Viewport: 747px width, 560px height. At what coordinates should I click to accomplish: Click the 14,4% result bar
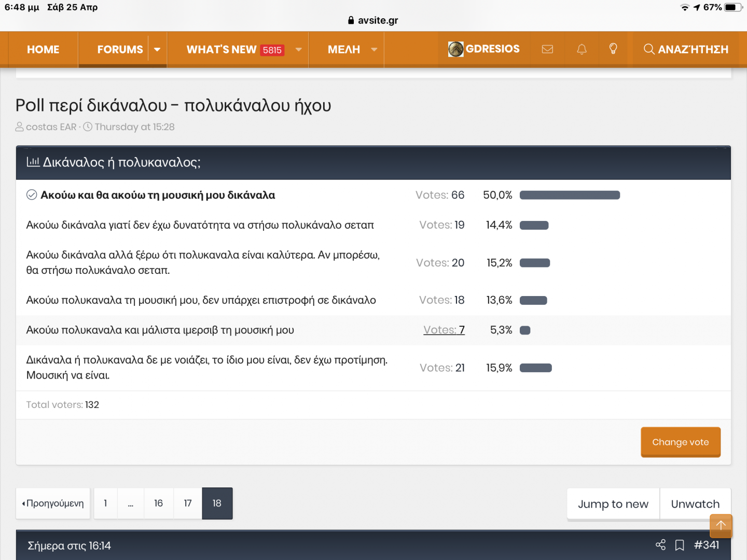(x=534, y=225)
